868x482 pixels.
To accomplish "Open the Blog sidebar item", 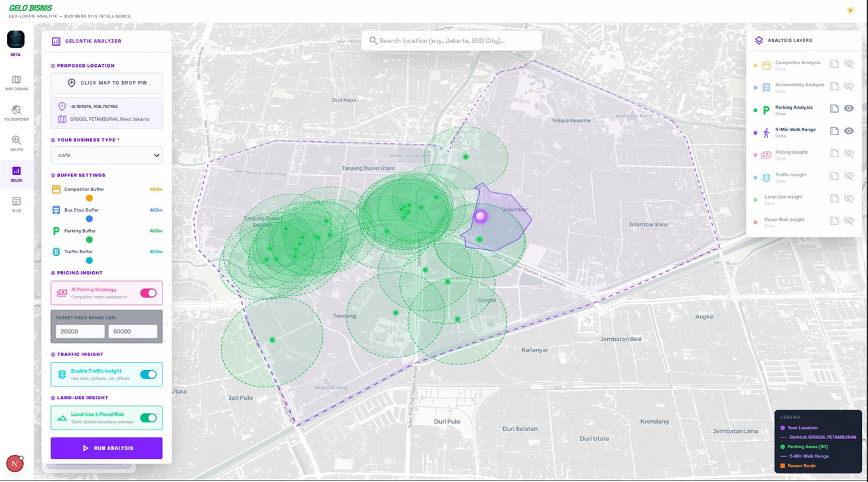I will (x=17, y=205).
